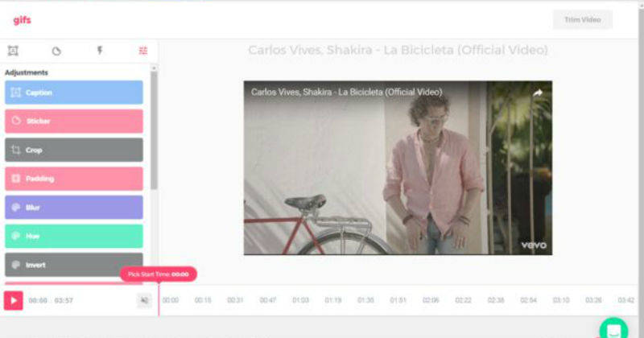Click the share arrow on video
This screenshot has width=644, height=338.
tap(537, 93)
